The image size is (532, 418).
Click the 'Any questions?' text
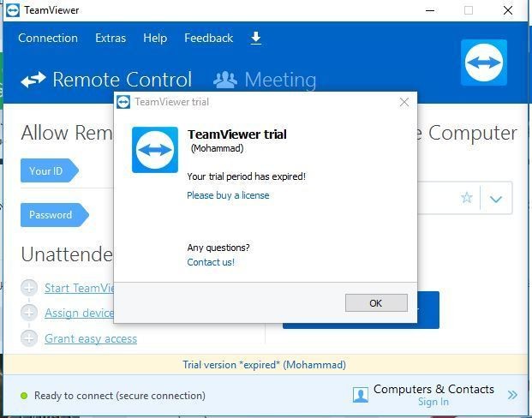coord(218,248)
